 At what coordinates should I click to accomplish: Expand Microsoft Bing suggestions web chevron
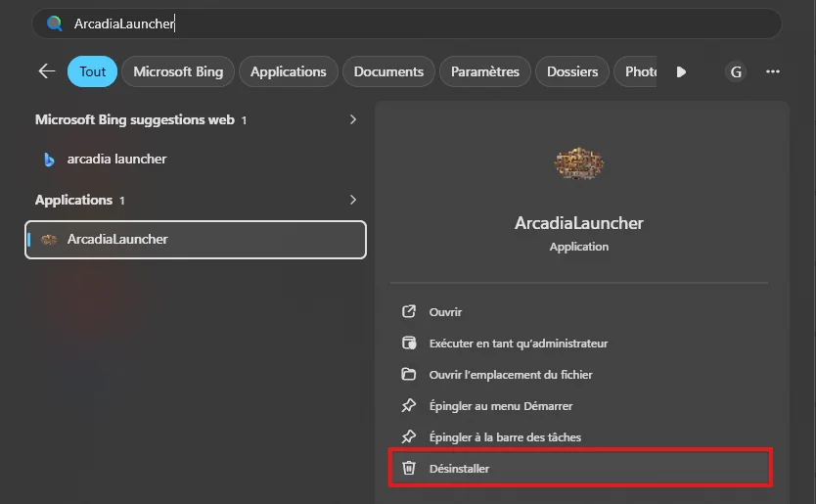[x=353, y=119]
